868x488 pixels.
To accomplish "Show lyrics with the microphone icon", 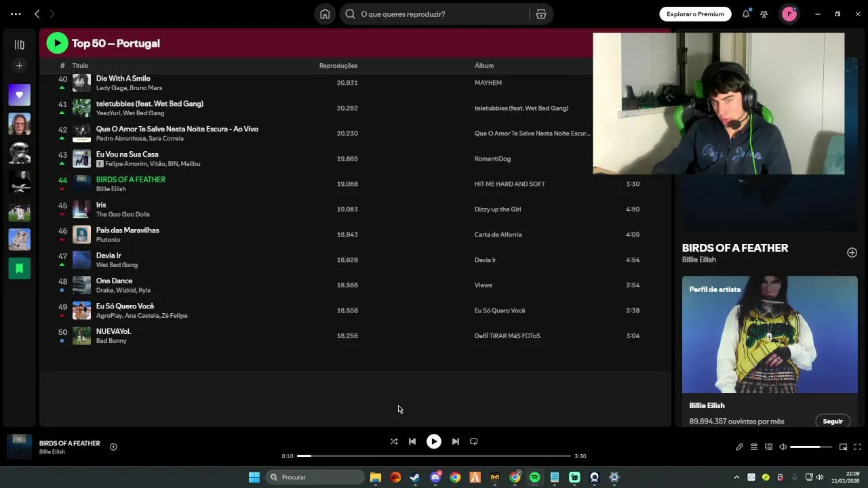I will [739, 447].
